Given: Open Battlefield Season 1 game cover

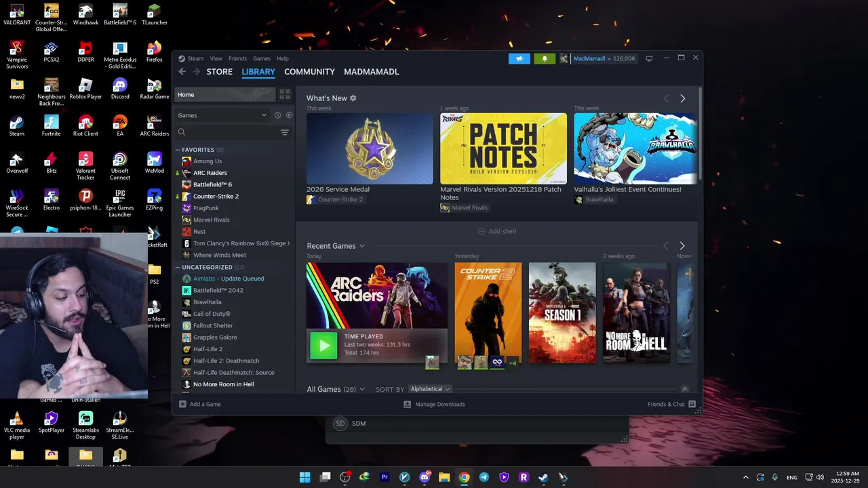Looking at the screenshot, I should pyautogui.click(x=562, y=312).
